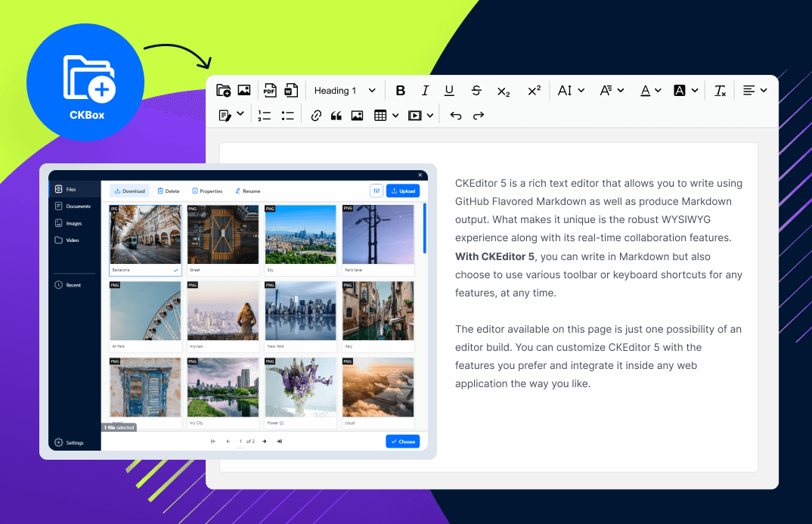Toggle strikethrough formatting

(476, 91)
